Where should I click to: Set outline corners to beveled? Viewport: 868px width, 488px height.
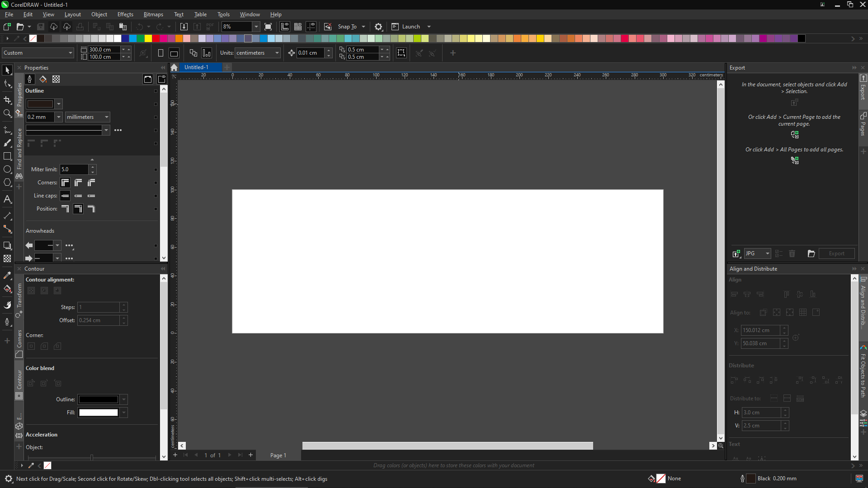(91, 183)
